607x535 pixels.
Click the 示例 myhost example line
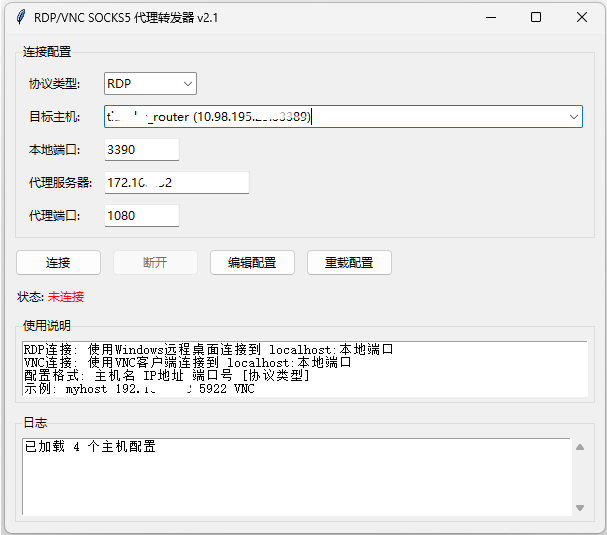click(139, 389)
